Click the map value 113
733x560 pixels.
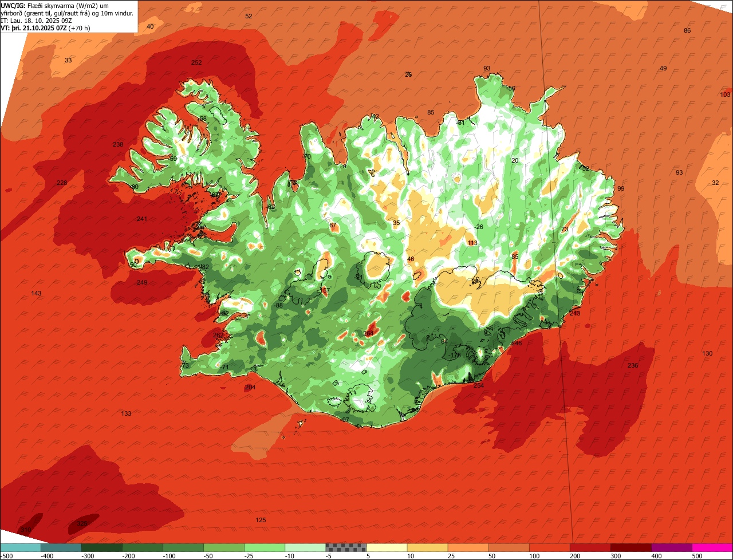tap(472, 243)
